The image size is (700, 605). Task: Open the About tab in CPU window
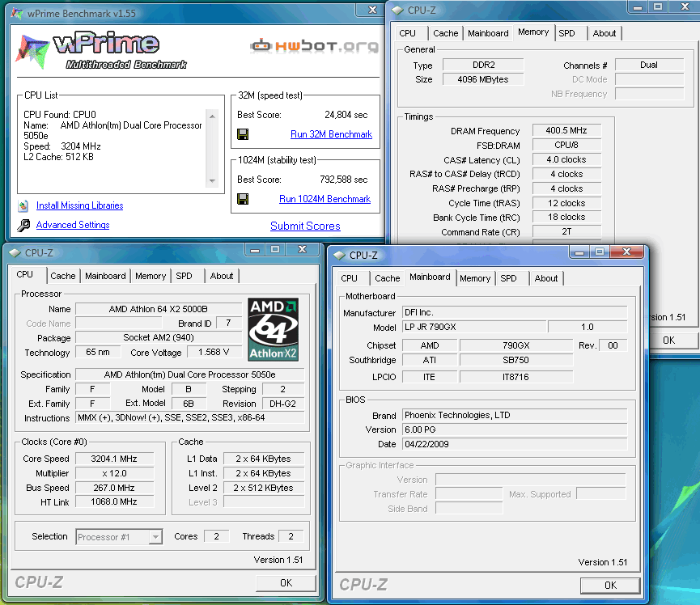[x=222, y=276]
